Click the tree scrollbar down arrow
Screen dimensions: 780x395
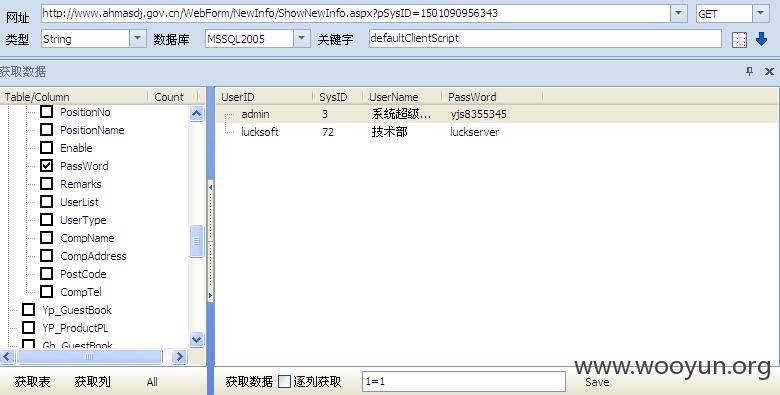pyautogui.click(x=196, y=340)
